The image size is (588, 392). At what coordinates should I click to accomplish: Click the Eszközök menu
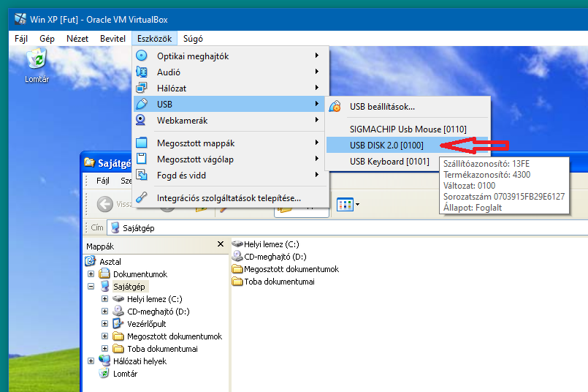click(x=155, y=39)
